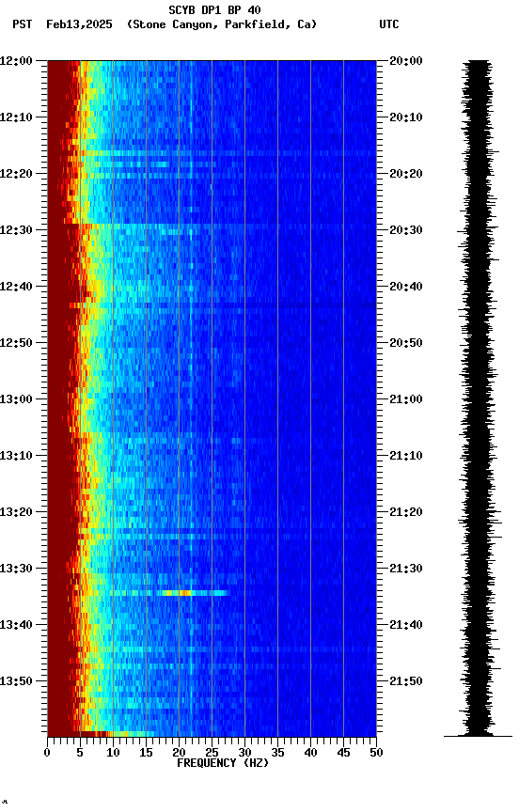This screenshot has width=519, height=812.
Task: Click the frequency axis label 0
Action: pos(47,753)
